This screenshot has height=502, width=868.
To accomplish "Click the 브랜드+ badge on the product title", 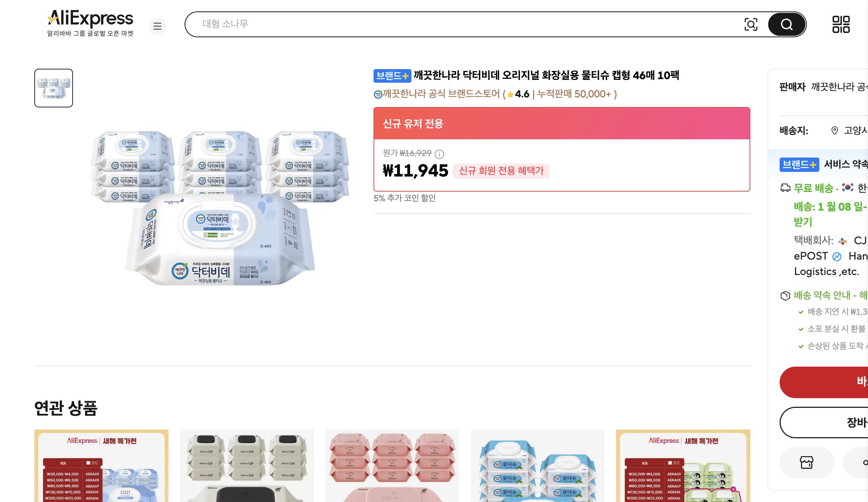I will pos(392,76).
